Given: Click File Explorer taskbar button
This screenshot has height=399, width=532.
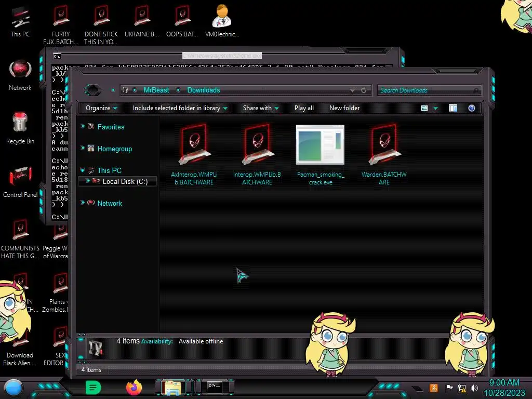Looking at the screenshot, I should coord(174,388).
